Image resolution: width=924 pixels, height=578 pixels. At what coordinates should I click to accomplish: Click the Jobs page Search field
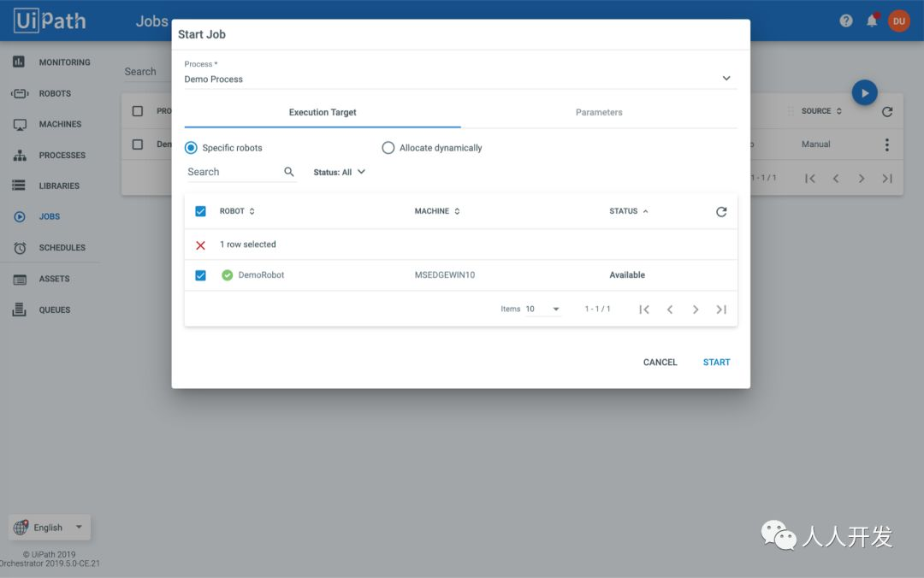[145, 71]
